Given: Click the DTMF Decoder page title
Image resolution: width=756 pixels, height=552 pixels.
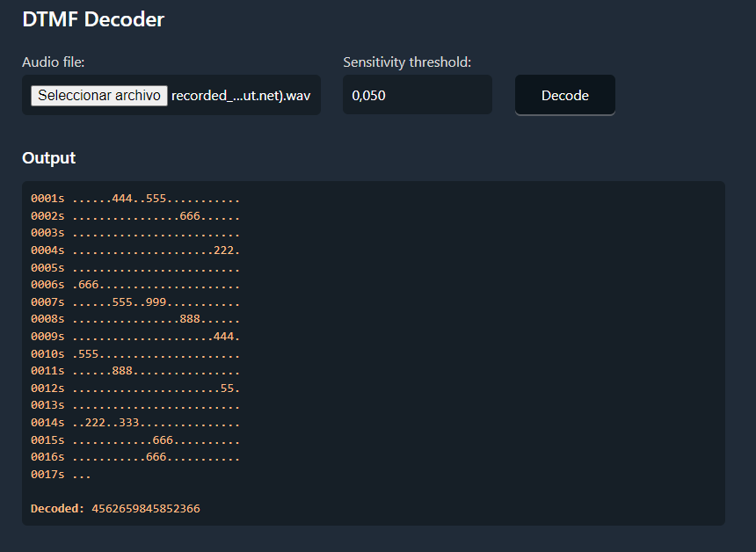Looking at the screenshot, I should 93,19.
